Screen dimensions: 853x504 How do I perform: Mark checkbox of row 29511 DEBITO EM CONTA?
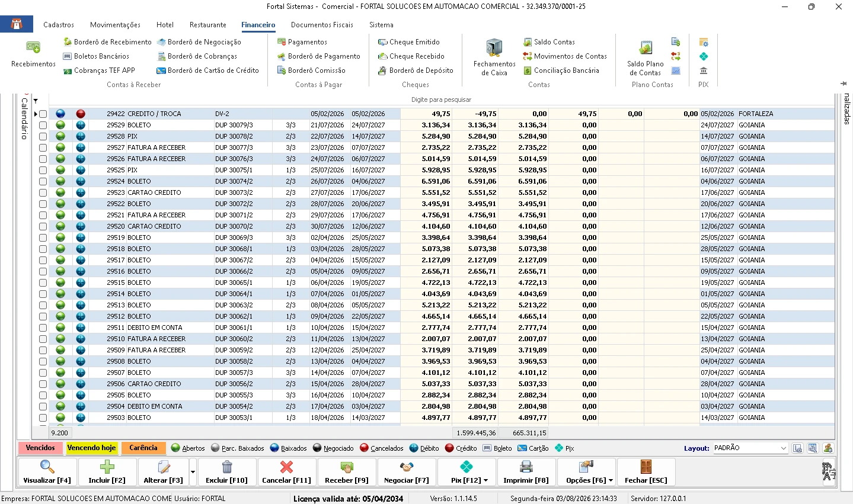43,328
